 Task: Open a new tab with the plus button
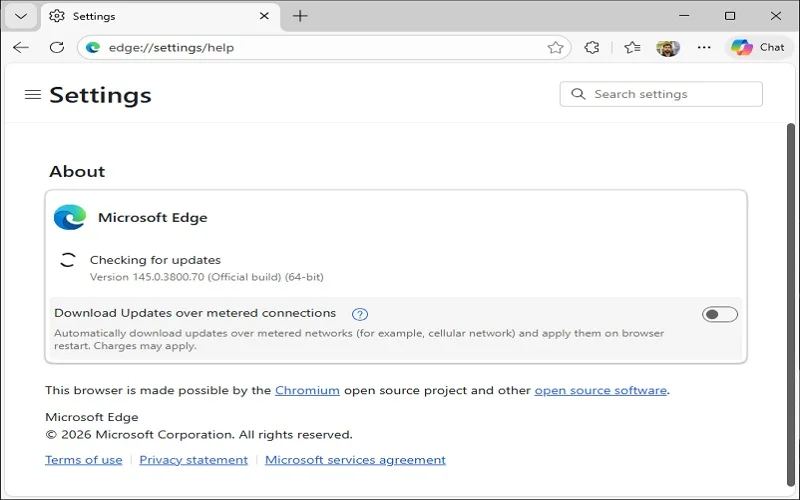point(300,16)
